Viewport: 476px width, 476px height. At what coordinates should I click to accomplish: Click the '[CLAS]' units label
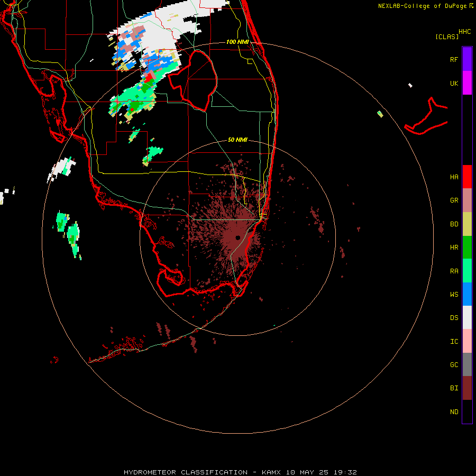447,36
